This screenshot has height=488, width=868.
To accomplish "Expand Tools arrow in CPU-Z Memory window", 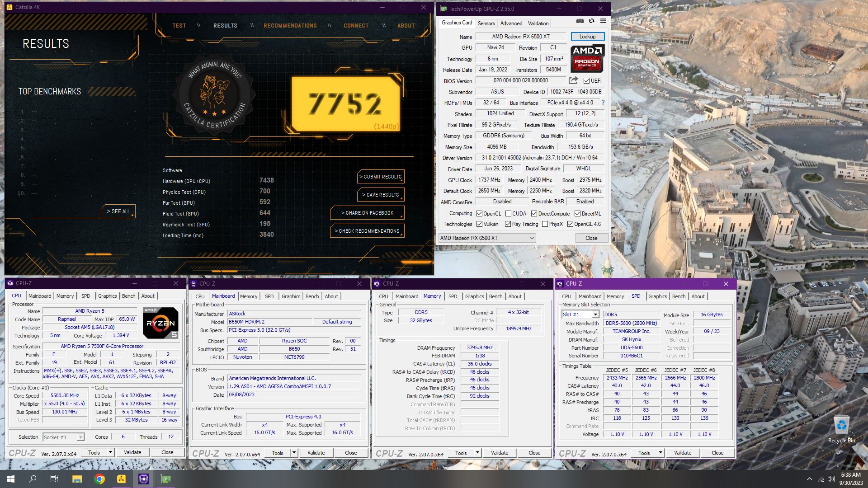I will pos(477,453).
